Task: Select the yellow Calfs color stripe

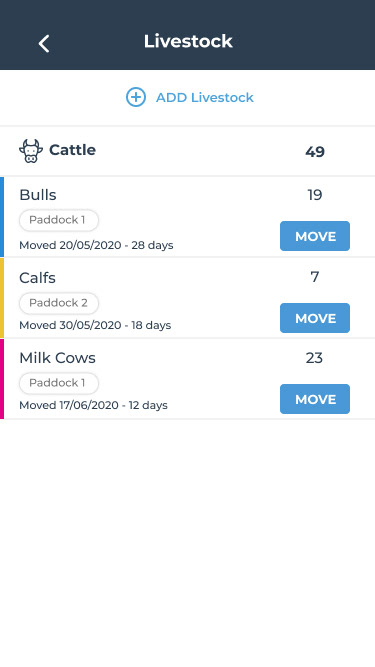Action: (x=2, y=298)
